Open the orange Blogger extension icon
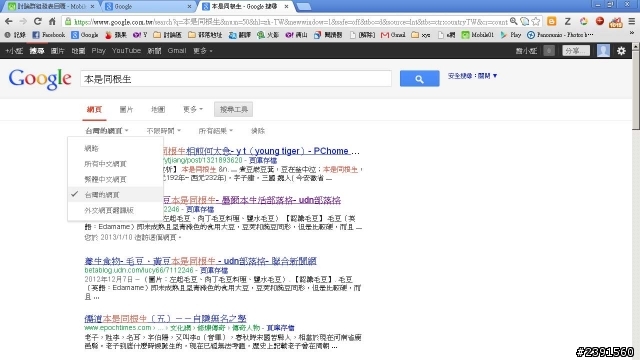This screenshot has width=640, height=360. point(551,21)
